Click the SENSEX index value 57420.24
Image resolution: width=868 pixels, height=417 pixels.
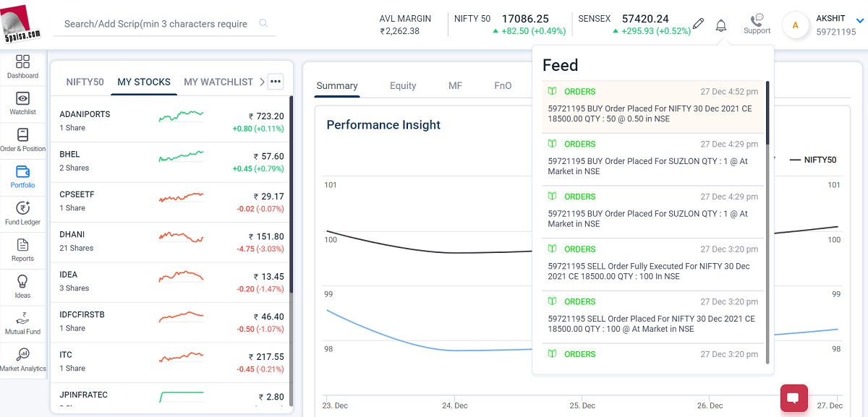coord(645,19)
